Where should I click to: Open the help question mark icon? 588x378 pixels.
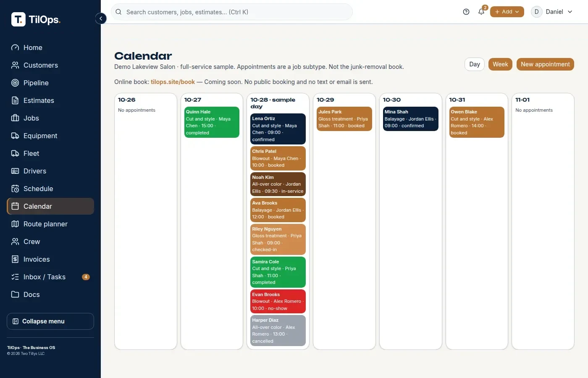pyautogui.click(x=466, y=12)
